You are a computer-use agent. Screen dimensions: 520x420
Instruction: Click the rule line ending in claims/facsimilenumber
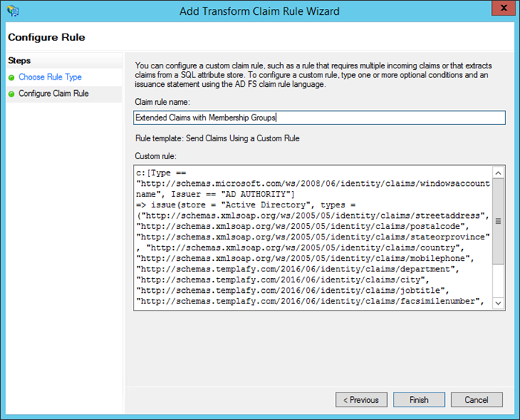point(311,301)
